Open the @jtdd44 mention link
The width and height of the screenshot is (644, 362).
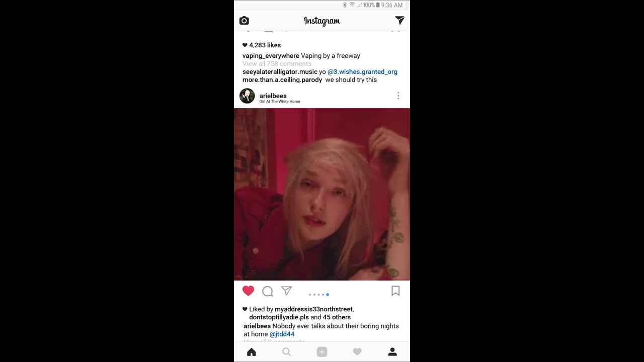click(x=282, y=334)
